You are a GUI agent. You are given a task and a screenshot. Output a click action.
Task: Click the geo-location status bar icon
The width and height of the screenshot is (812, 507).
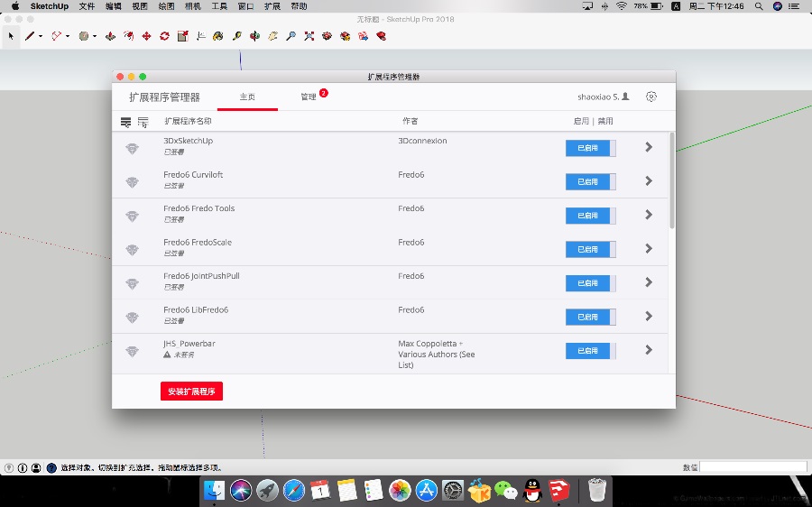tap(9, 467)
